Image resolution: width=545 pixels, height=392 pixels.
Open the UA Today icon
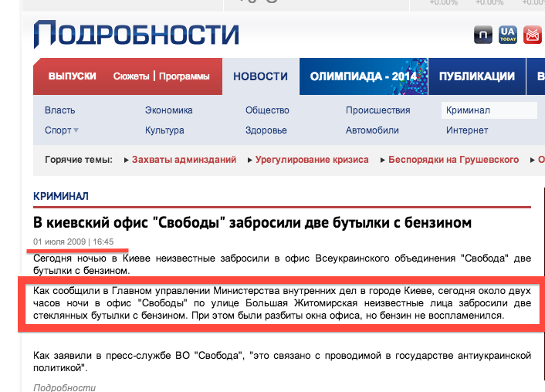tap(508, 35)
